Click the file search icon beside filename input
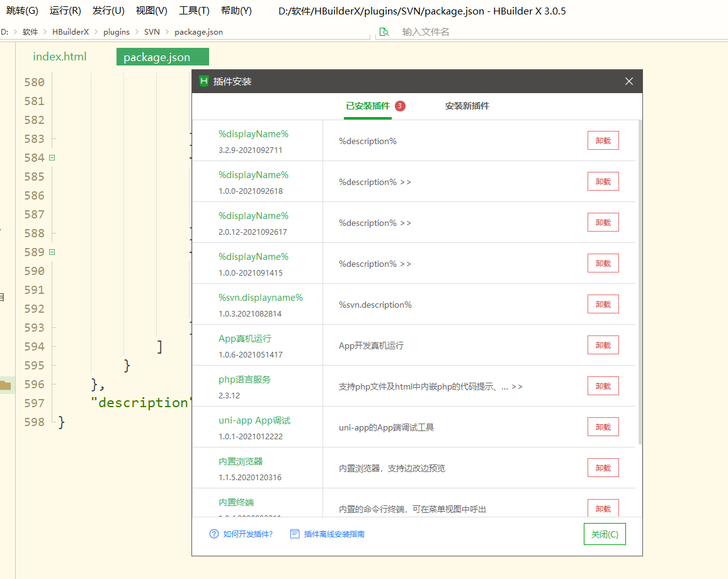 384,32
